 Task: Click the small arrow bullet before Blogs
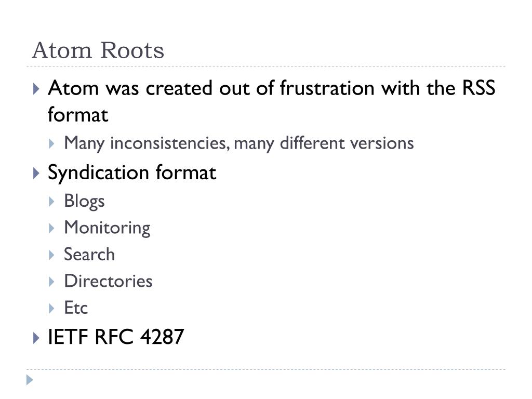(x=51, y=202)
